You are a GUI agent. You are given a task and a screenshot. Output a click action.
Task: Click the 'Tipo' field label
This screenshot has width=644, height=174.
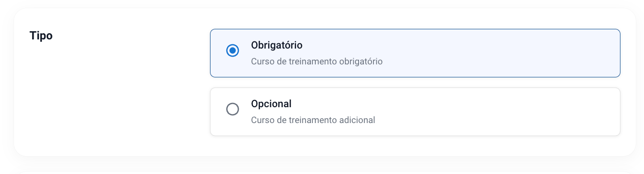tap(41, 36)
